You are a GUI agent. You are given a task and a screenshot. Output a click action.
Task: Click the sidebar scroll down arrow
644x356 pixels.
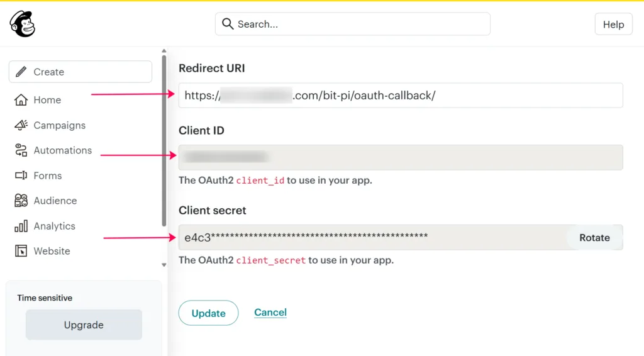(x=164, y=265)
